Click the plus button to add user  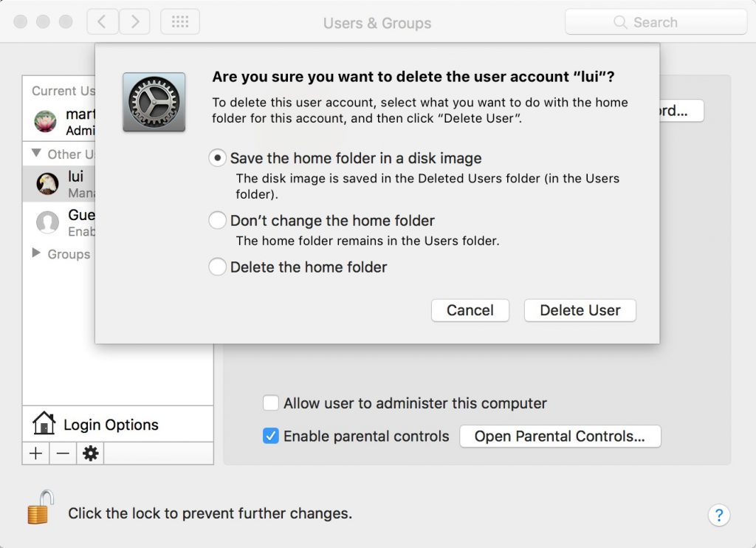point(35,453)
